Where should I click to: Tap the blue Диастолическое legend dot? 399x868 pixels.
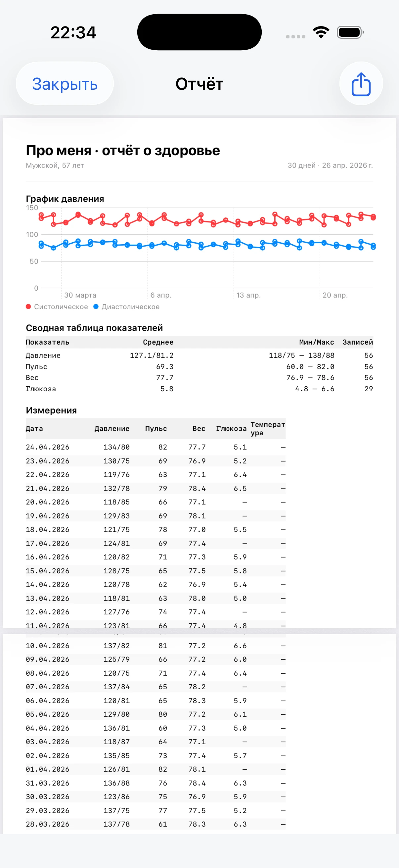(x=96, y=307)
